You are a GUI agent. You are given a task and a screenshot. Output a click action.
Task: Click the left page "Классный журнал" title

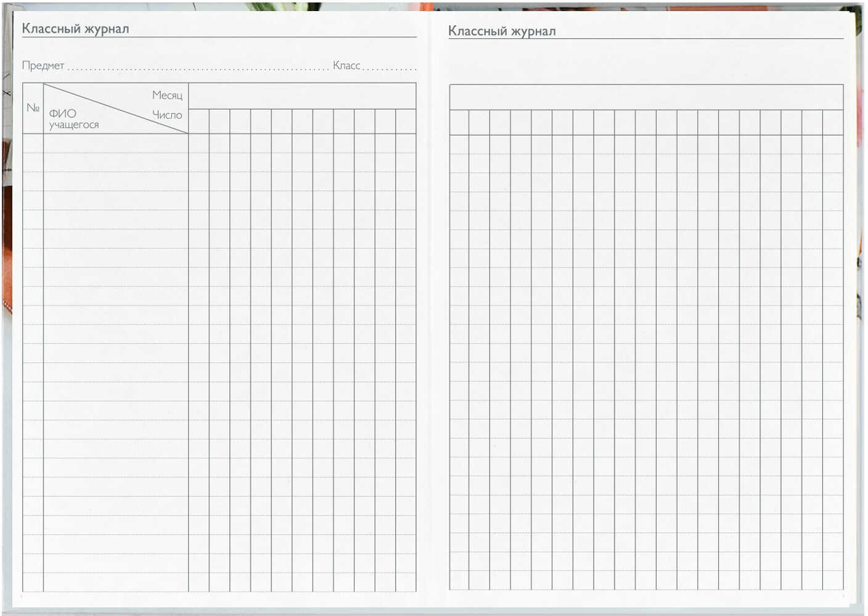[75, 29]
